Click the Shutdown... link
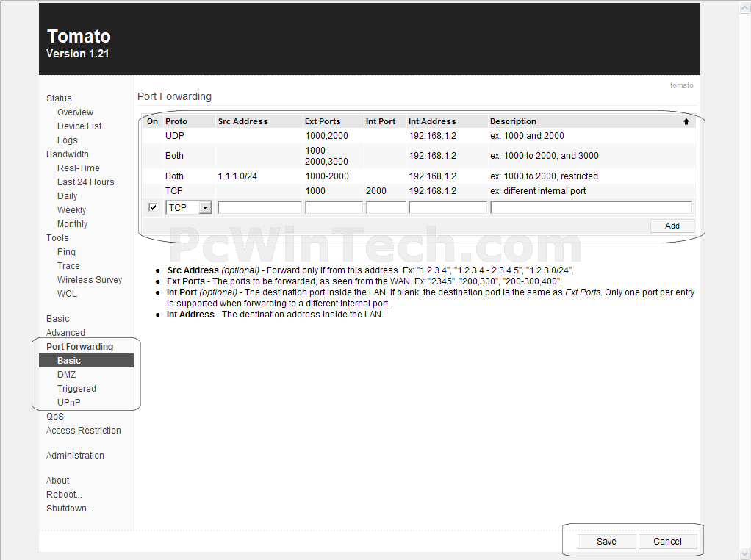751x560 pixels. pos(70,509)
